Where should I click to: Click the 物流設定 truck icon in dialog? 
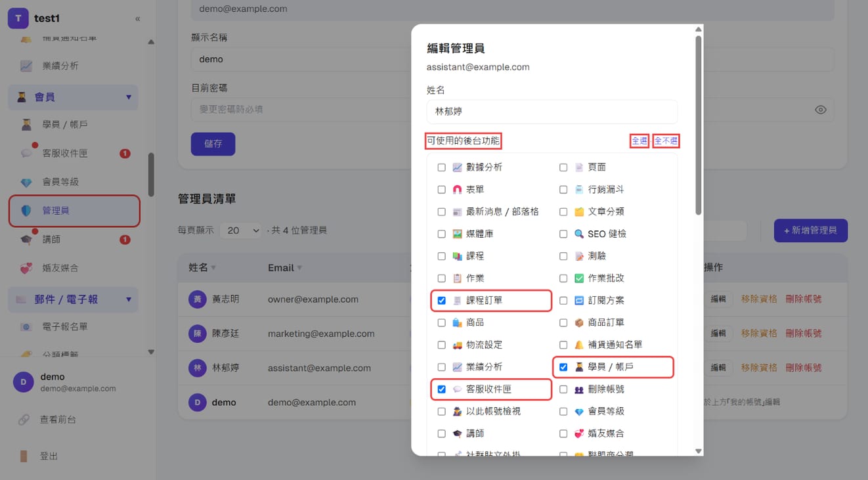click(458, 345)
